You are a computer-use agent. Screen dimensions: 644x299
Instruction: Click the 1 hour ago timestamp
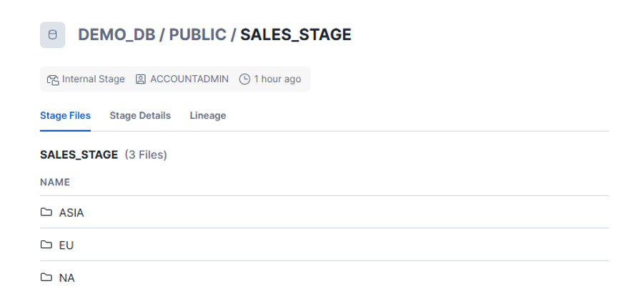(x=277, y=79)
